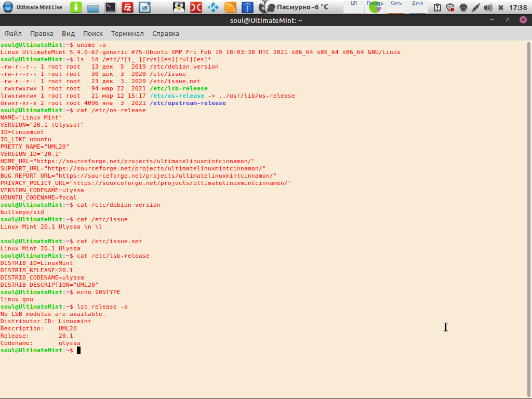Launch Kodi from the panel
Viewport: 532px width, 399px height.
[213, 7]
